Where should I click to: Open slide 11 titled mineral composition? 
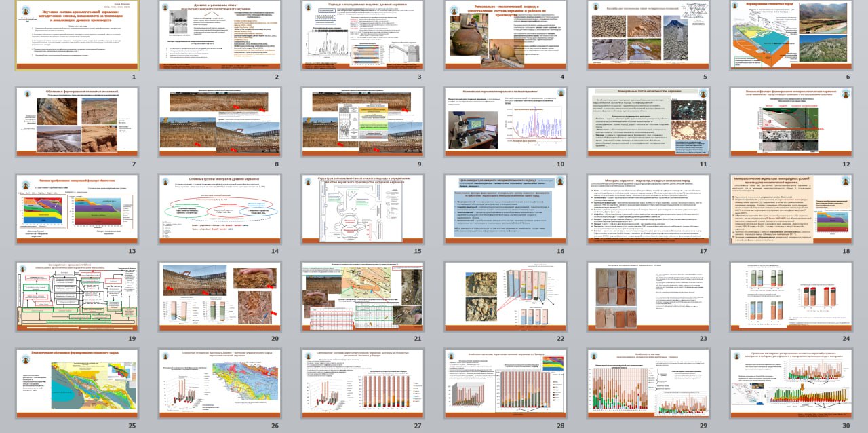coord(648,122)
